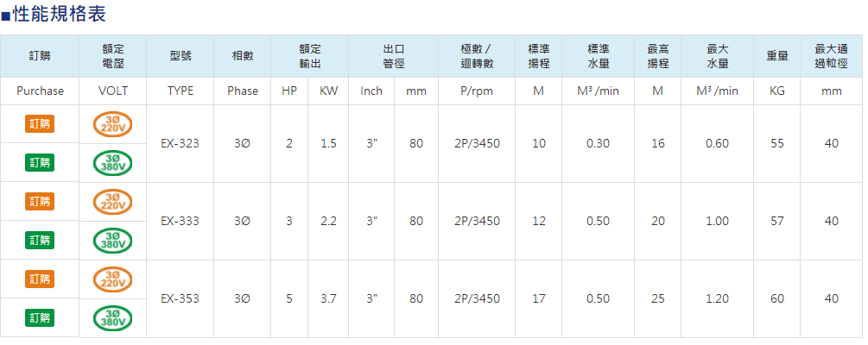Click the 3Ø 380V badge in EX-333 row
Viewport: 868px width, 345px height.
[113, 240]
